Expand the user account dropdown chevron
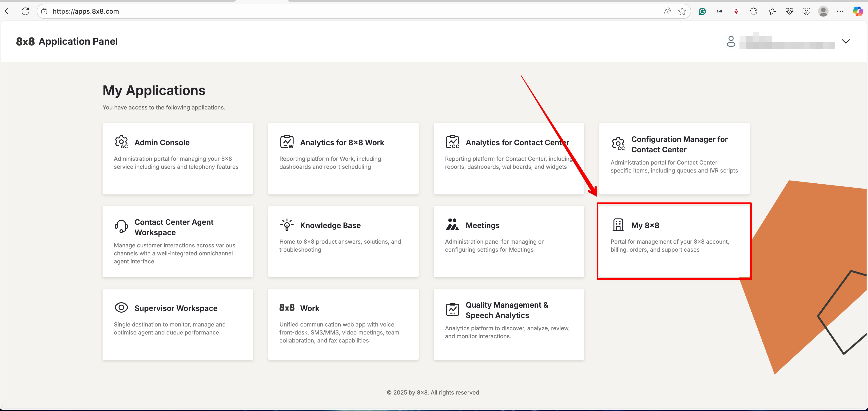 pyautogui.click(x=845, y=41)
